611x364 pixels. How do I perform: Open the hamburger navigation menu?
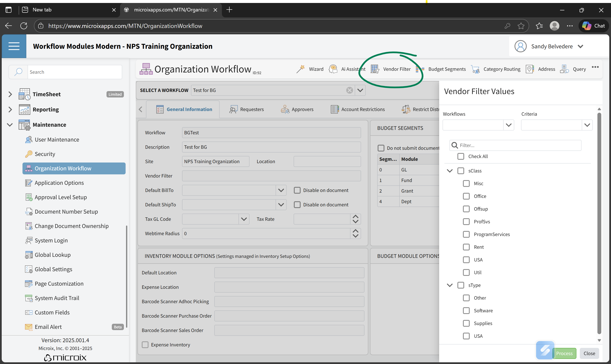(x=14, y=46)
